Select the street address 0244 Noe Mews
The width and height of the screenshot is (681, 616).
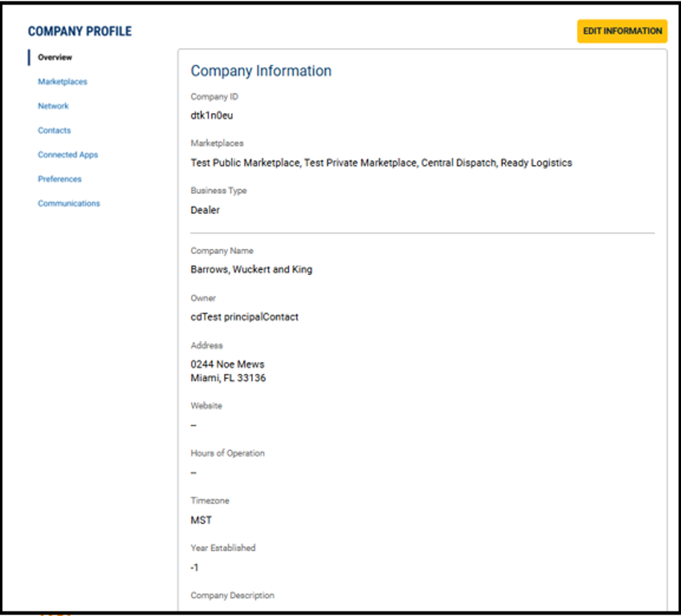tap(227, 364)
